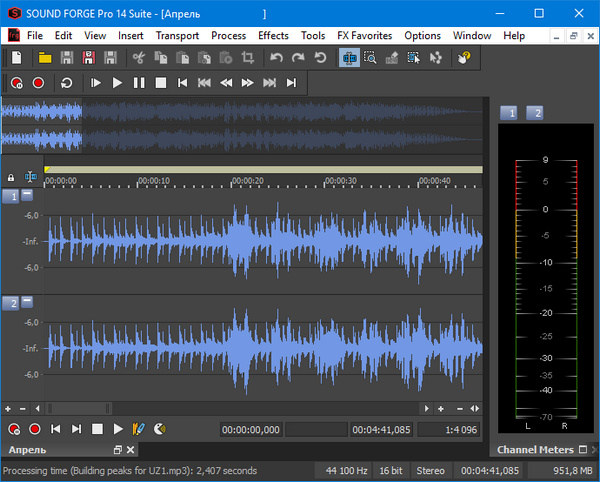Click the Magnify tool icon
The image size is (600, 482).
369,58
